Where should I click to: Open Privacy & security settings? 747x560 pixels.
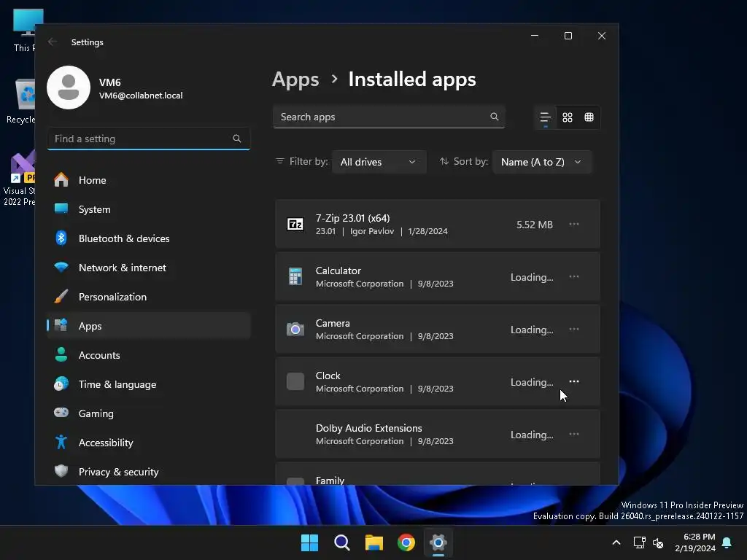(149, 472)
